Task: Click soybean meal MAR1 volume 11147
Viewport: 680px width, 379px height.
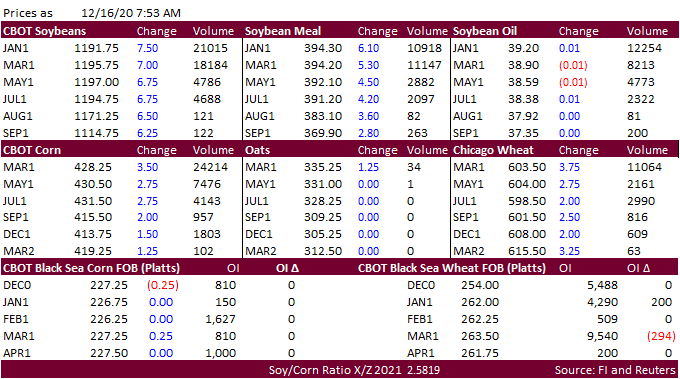Action: click(x=424, y=65)
